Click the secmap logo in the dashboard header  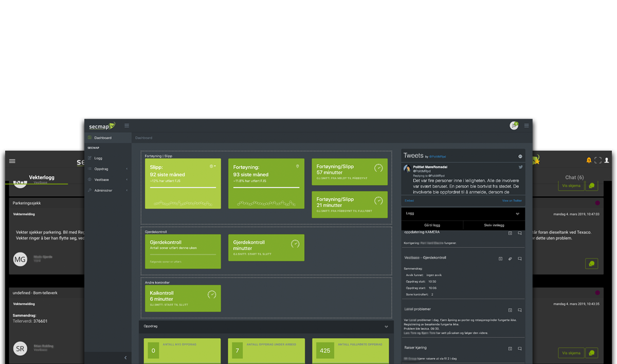coord(102,125)
